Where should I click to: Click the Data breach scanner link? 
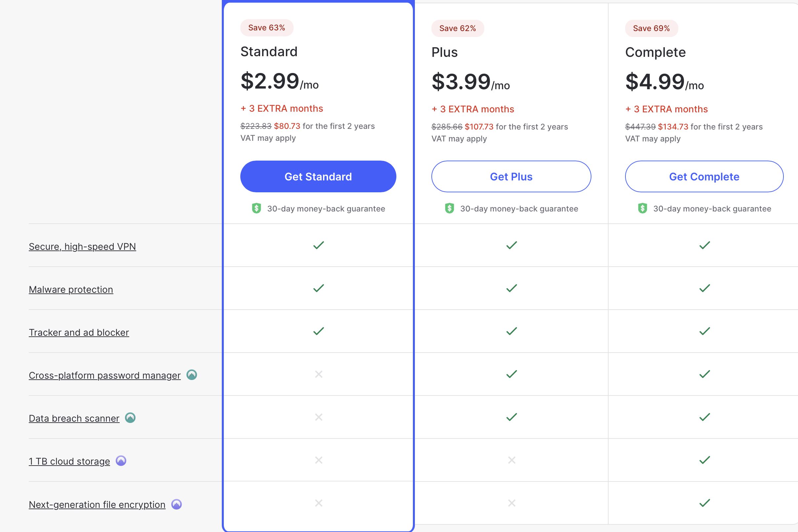[74, 418]
